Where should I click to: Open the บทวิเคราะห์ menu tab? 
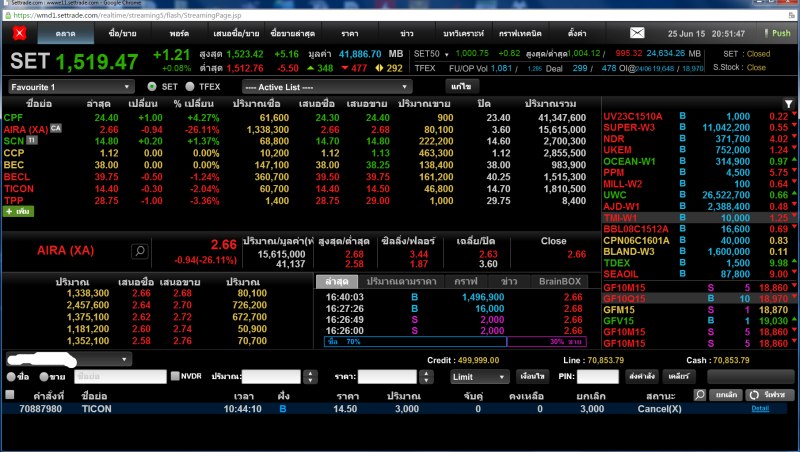click(x=463, y=34)
